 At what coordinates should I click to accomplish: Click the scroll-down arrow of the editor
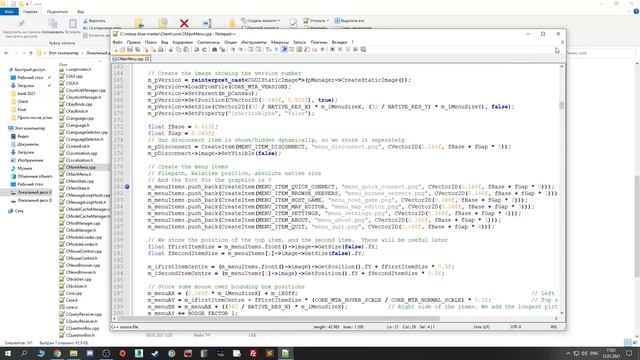562,313
